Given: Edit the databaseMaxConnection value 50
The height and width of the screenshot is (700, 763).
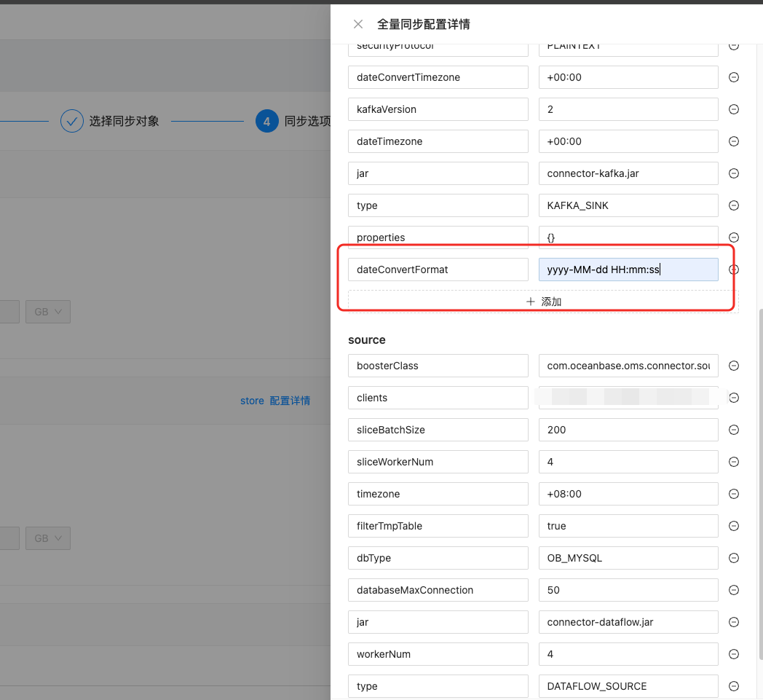Looking at the screenshot, I should 628,590.
